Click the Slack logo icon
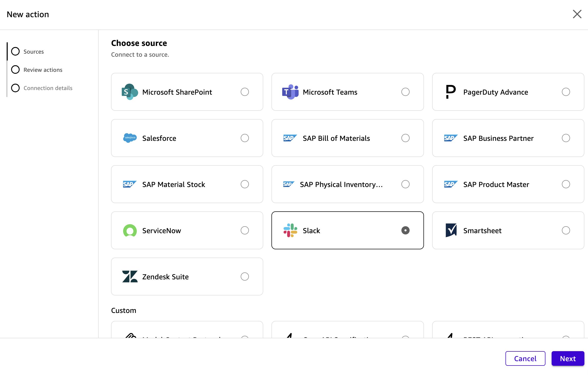588x375 pixels. 290,230
